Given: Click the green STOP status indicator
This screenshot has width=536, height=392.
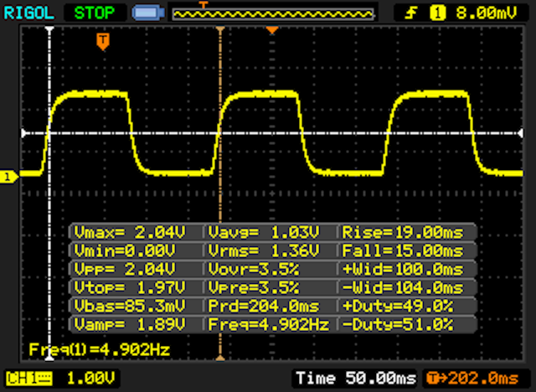Looking at the screenshot, I should [x=95, y=13].
